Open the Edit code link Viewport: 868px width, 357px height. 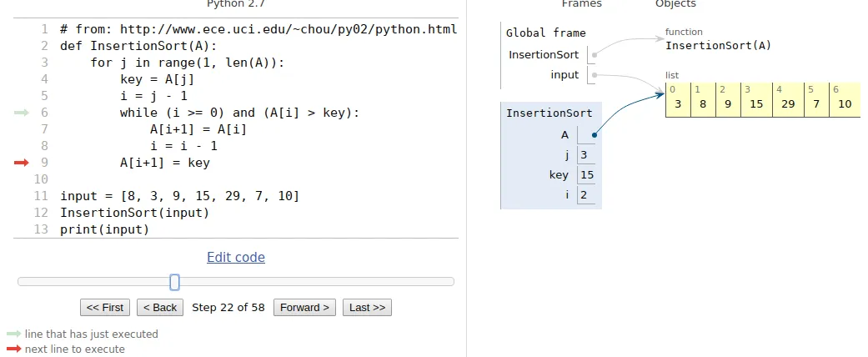tap(236, 257)
